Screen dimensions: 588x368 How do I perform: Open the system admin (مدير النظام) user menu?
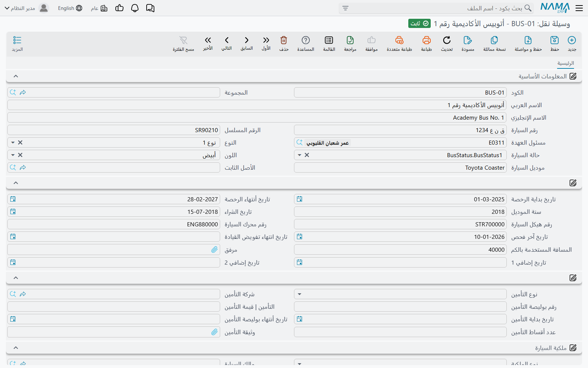pos(26,8)
